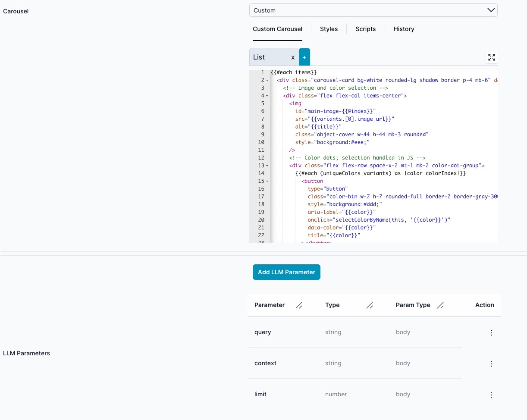Viewport: 527px width, 420px height.
Task: Open the History tab
Action: pyautogui.click(x=404, y=29)
